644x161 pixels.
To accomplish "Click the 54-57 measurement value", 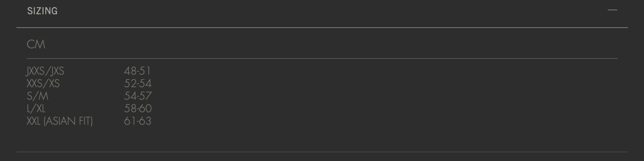I will 138,96.
